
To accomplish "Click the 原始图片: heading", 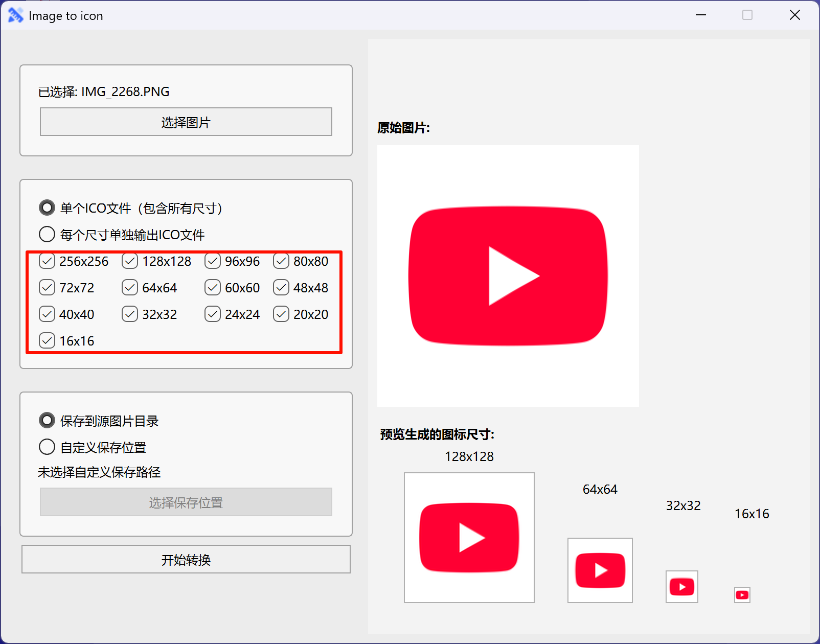I will [x=404, y=128].
